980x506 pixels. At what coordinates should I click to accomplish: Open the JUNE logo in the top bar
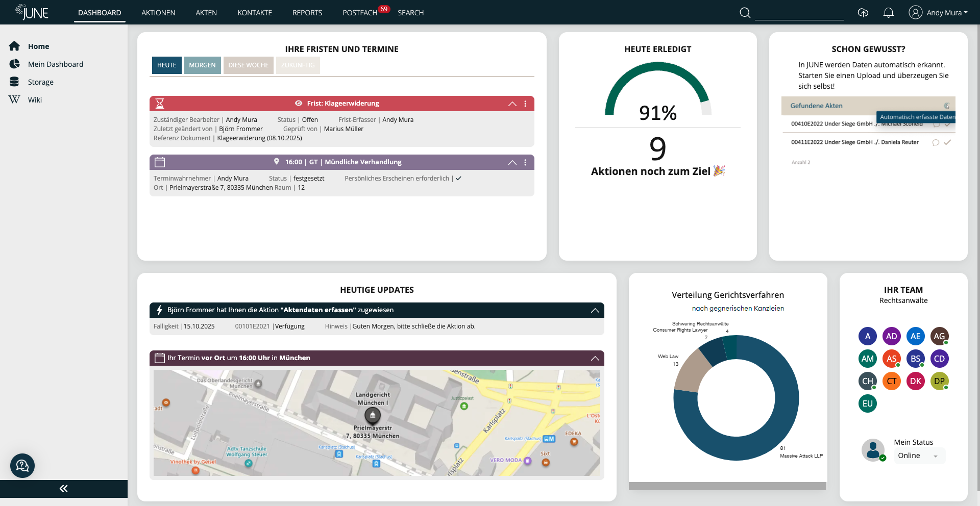coord(32,12)
